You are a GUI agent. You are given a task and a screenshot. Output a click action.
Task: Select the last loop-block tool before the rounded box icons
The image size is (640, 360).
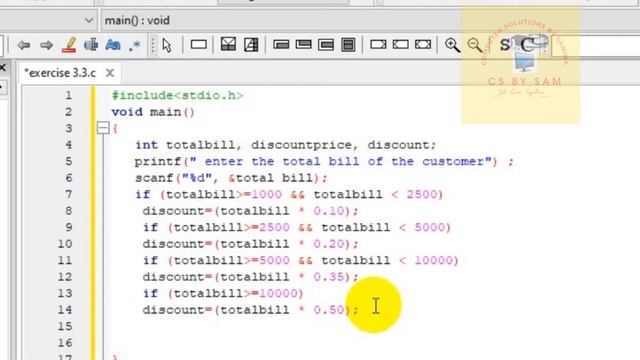[x=348, y=44]
